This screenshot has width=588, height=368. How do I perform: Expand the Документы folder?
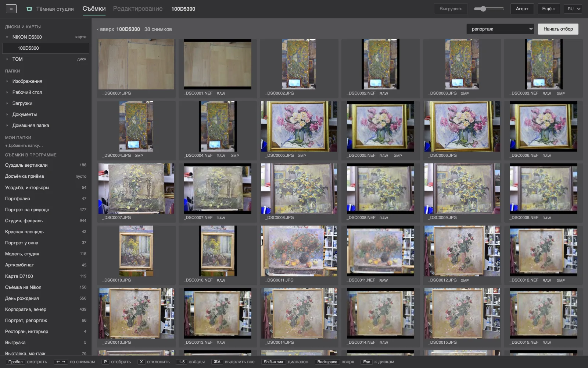pyautogui.click(x=7, y=114)
